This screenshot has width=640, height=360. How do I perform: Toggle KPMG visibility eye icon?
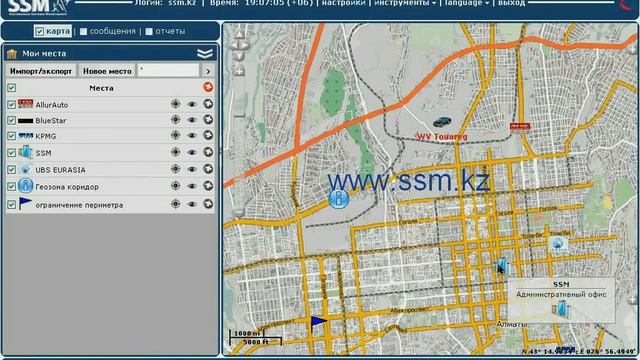coord(192,136)
